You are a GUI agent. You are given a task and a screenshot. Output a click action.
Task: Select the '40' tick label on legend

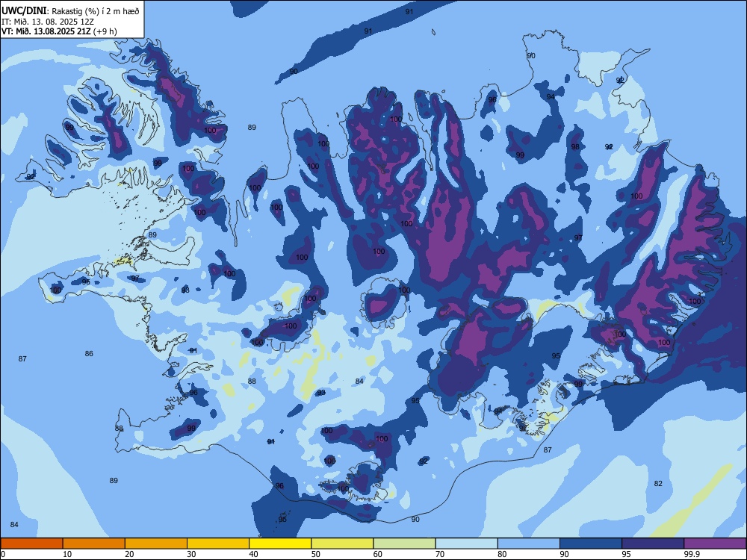[x=253, y=554]
